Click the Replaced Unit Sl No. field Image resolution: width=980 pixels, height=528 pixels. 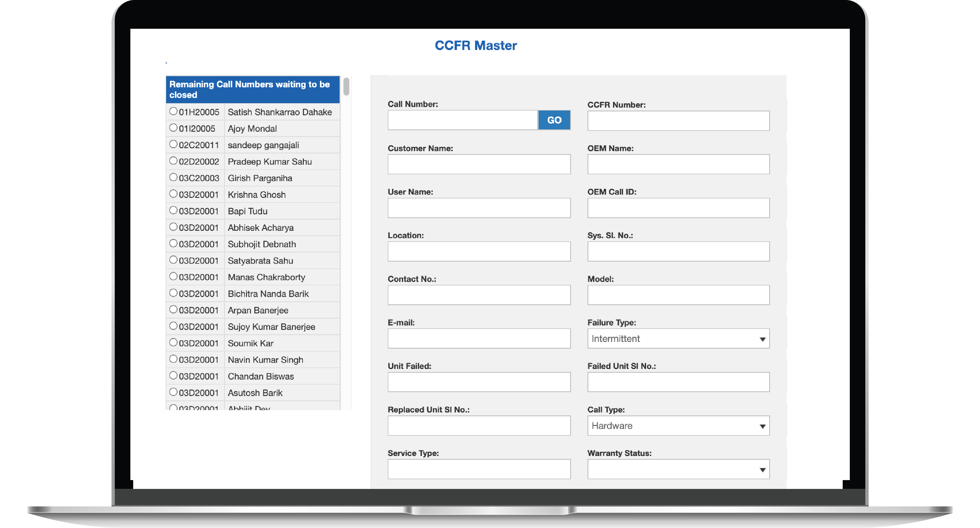click(479, 426)
